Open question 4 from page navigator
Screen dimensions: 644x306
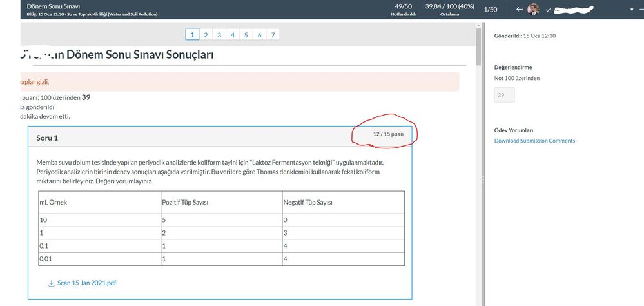point(233,35)
